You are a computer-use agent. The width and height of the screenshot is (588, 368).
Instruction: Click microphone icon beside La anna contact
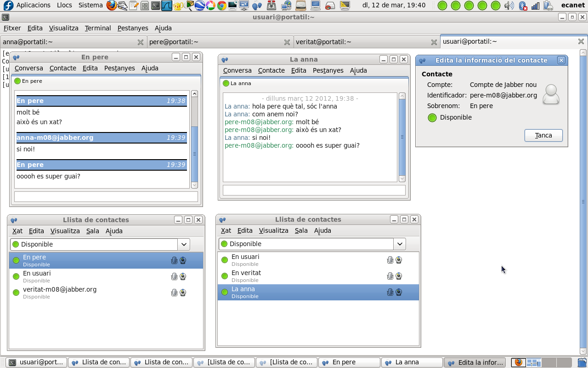(x=390, y=292)
